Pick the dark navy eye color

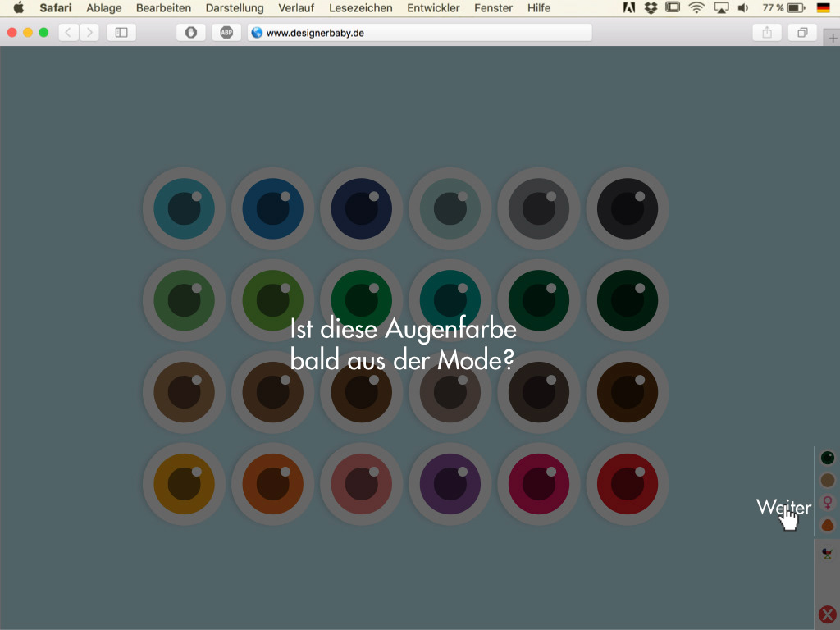[x=362, y=208]
